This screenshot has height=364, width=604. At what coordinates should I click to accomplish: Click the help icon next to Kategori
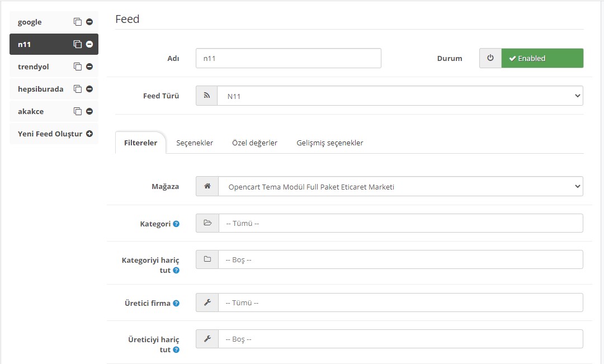pos(176,224)
